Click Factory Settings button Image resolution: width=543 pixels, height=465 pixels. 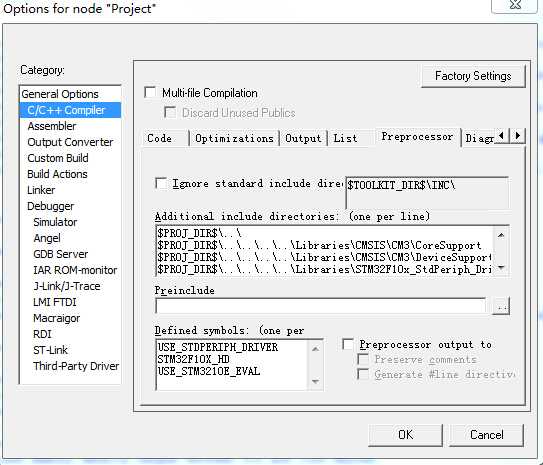click(473, 76)
